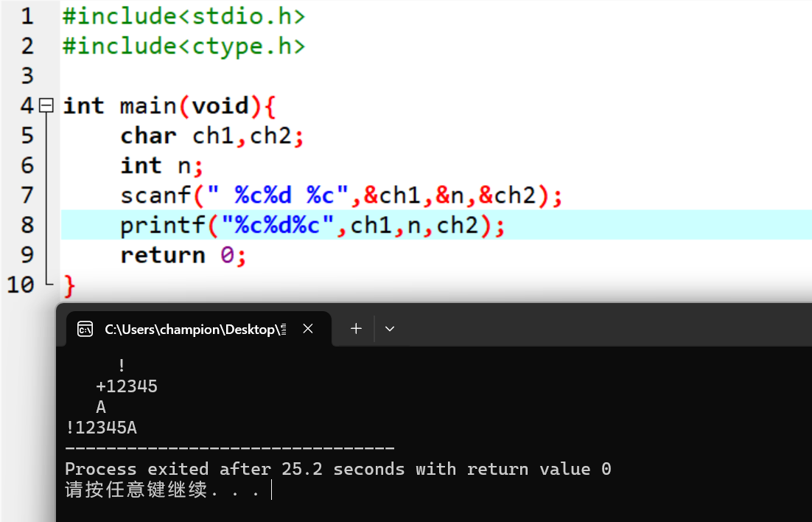Open the terminal profile dropdown chevron
The image size is (812, 522).
pos(390,329)
